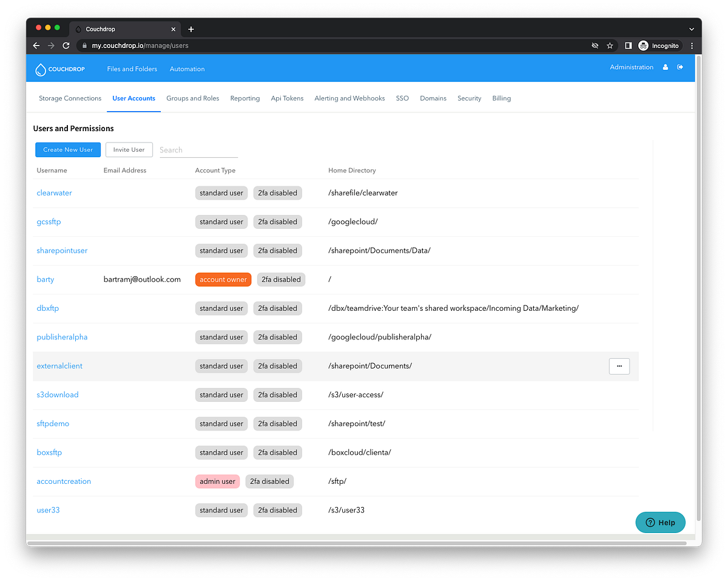Click the admin user badge for accountcreation
The width and height of the screenshot is (728, 581).
217,481
